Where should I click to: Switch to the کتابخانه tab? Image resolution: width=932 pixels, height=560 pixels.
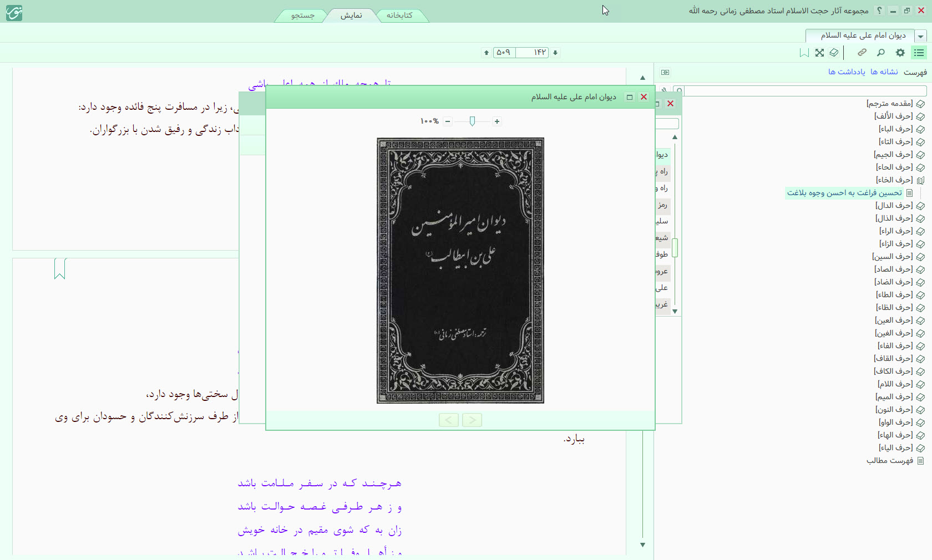399,16
